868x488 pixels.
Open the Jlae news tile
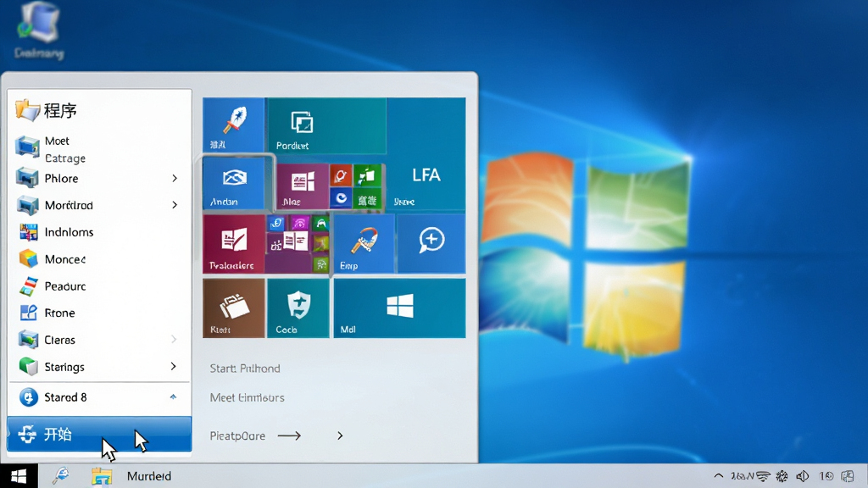click(302, 186)
